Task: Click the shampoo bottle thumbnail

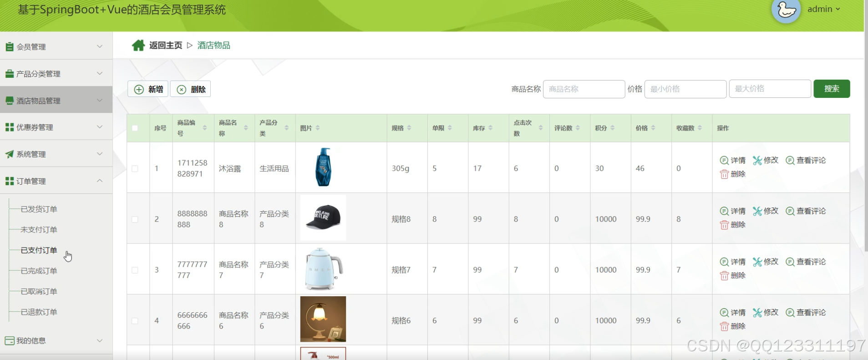Action: pyautogui.click(x=324, y=167)
